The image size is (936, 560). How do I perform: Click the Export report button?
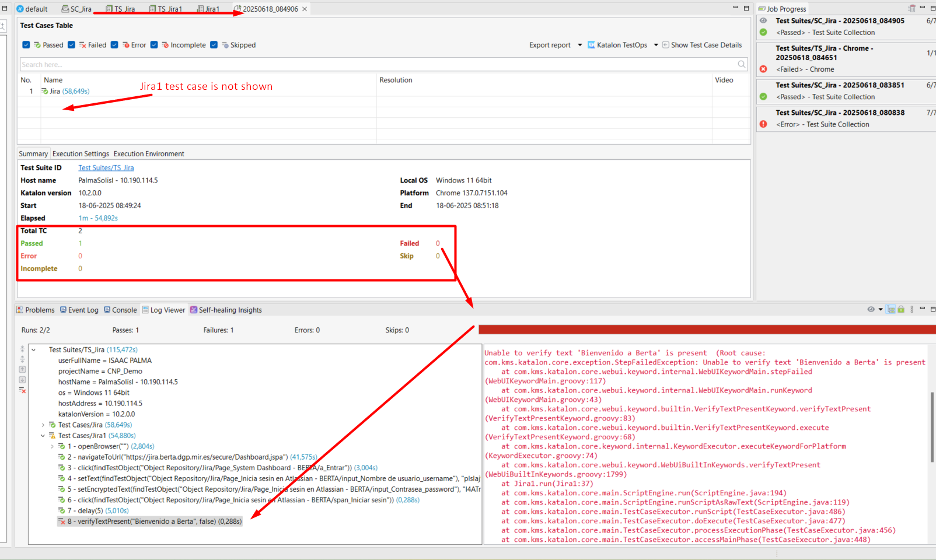(550, 45)
